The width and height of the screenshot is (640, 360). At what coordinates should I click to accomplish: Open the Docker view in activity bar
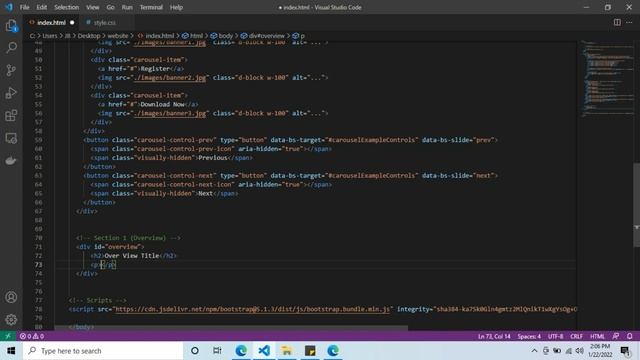point(11,160)
